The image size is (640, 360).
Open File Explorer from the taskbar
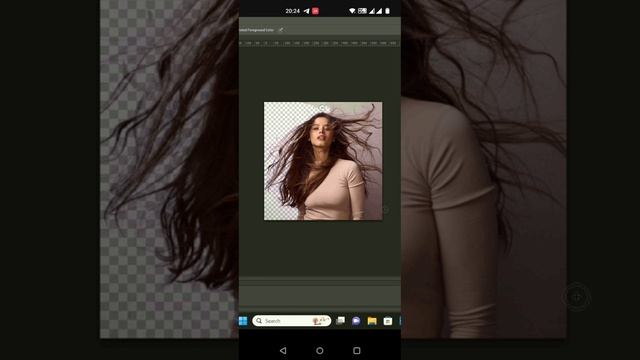(x=372, y=321)
